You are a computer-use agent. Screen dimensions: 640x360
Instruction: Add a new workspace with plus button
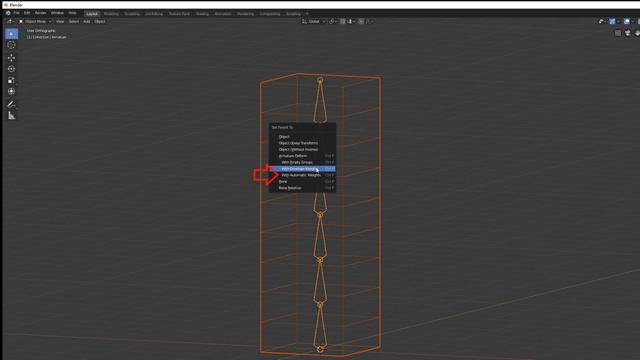307,14
